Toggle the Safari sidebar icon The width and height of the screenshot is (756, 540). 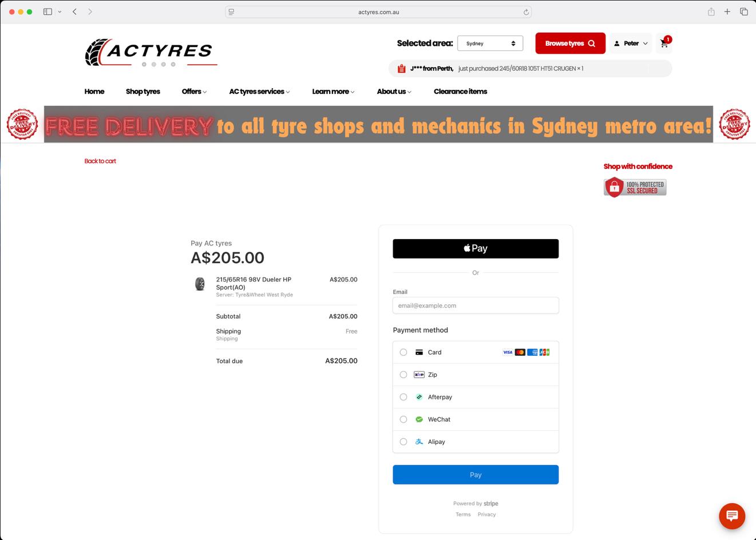48,11
